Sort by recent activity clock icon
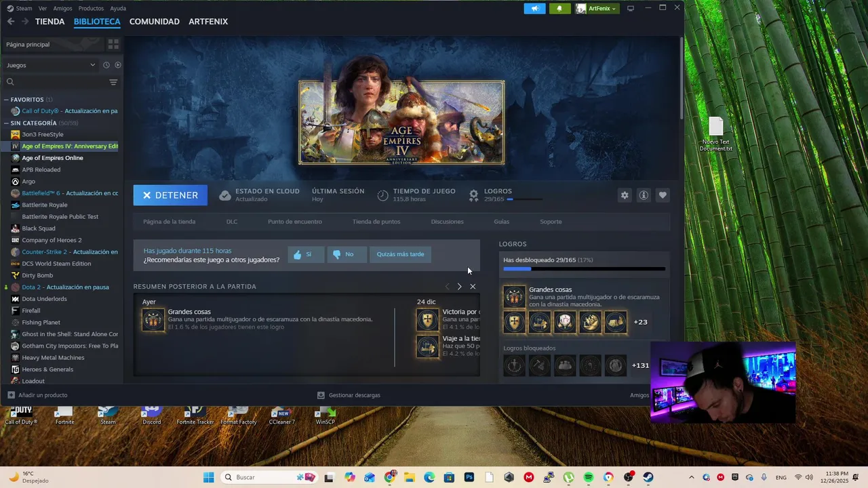This screenshot has width=868, height=488. [x=106, y=65]
